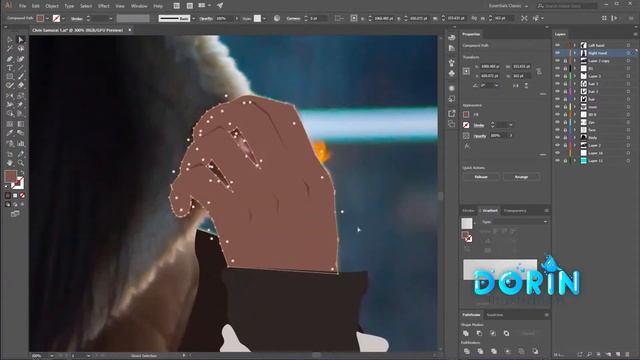This screenshot has height=360, width=640.
Task: Open brush definition dropdown
Action: pyautogui.click(x=193, y=18)
